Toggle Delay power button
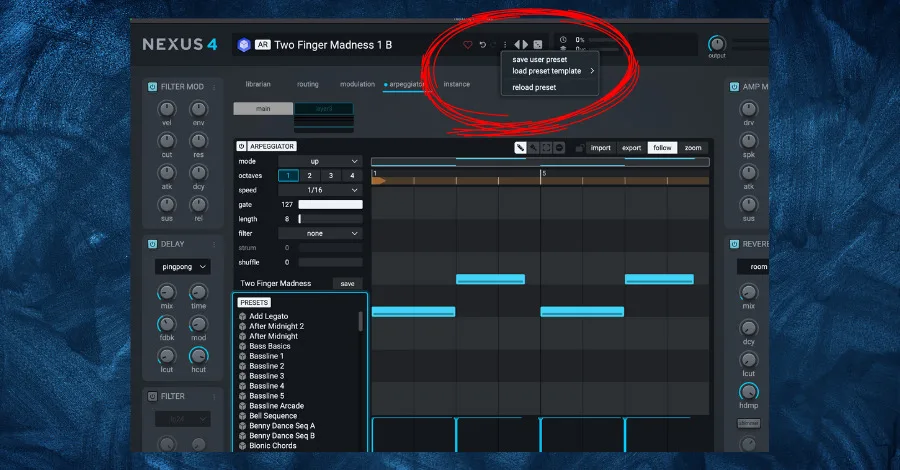The height and width of the screenshot is (470, 900). point(152,244)
